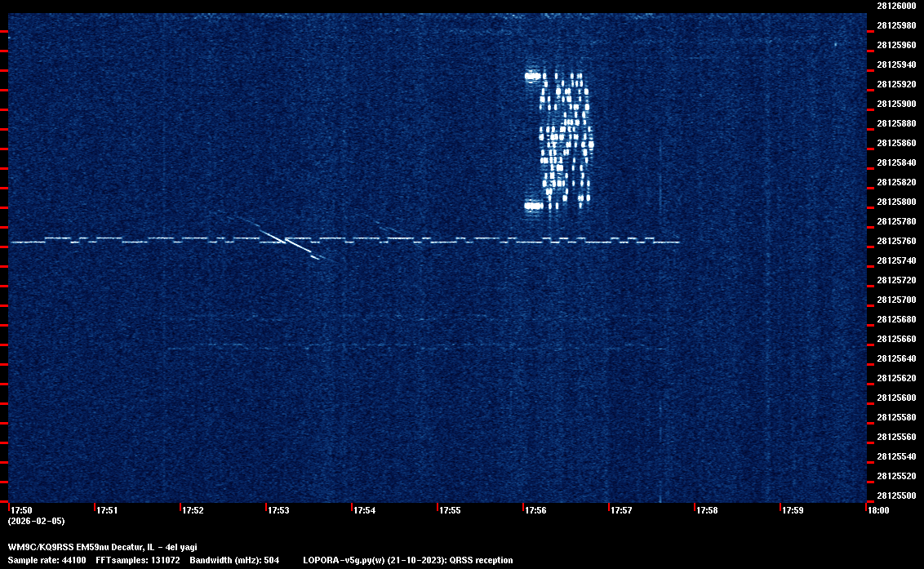Click the 17:50 time axis label
This screenshot has width=924, height=569.
[21, 511]
